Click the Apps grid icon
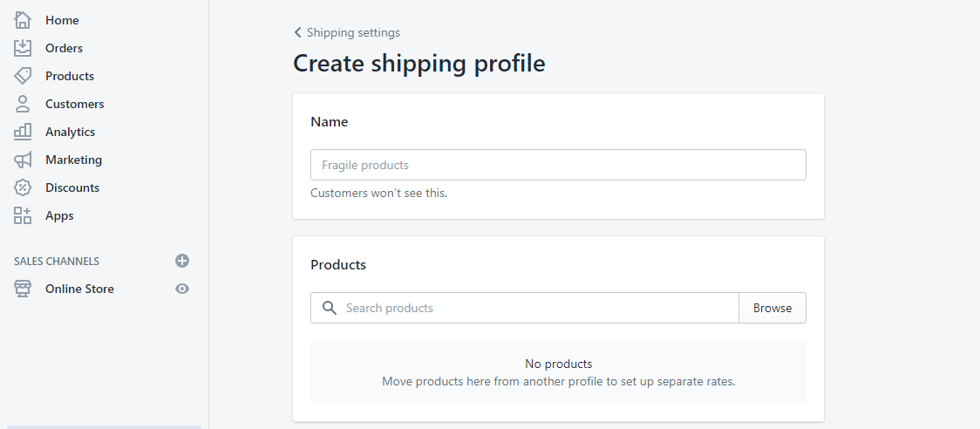 point(23,215)
